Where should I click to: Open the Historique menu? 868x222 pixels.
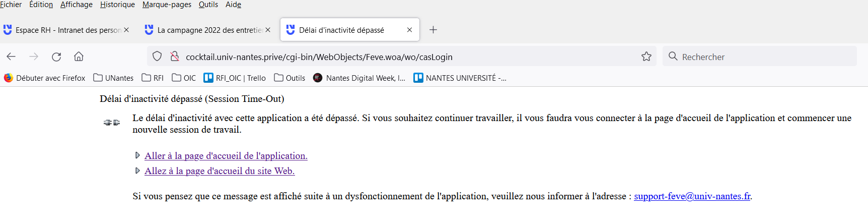(x=117, y=5)
